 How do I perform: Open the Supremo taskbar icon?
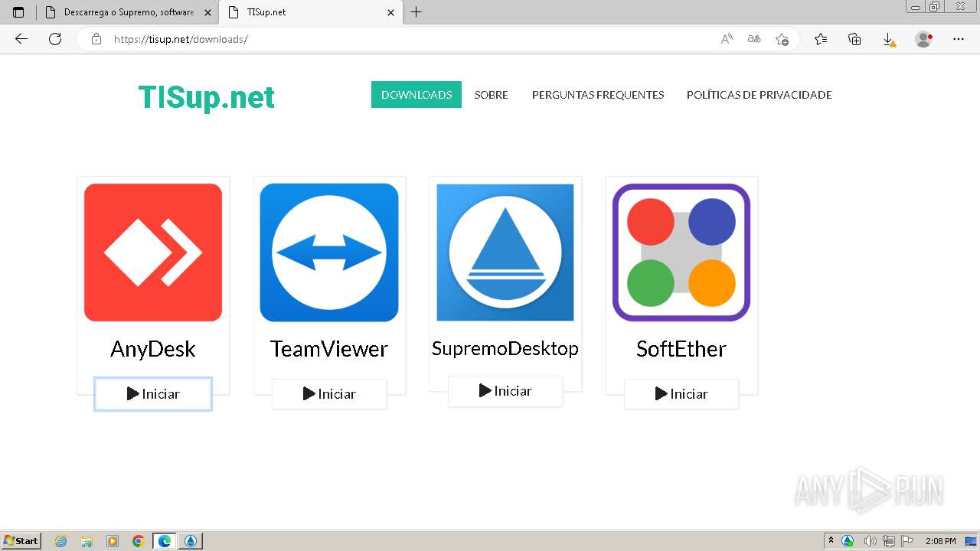(x=191, y=541)
